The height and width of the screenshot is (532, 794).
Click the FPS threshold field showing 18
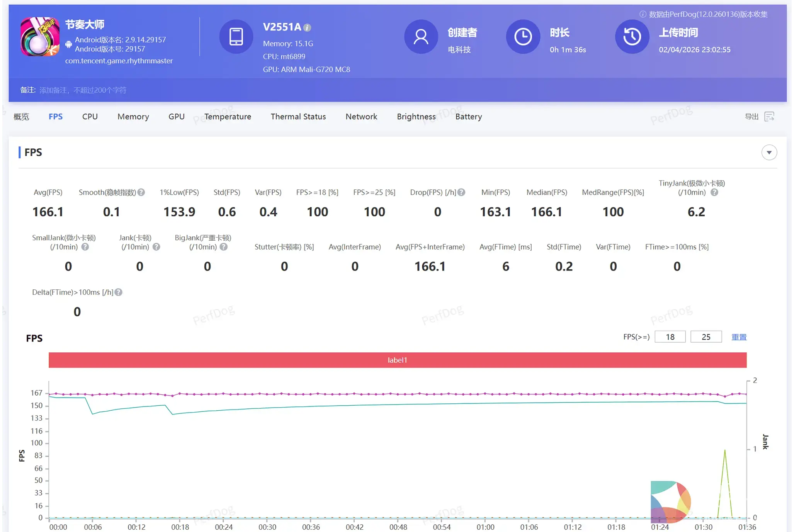pos(670,337)
